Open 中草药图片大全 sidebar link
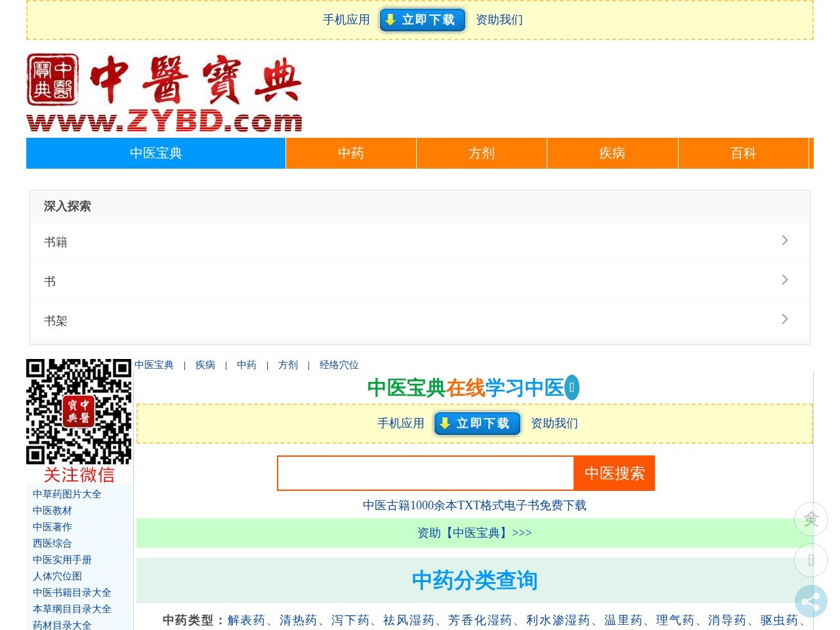 coord(67,494)
